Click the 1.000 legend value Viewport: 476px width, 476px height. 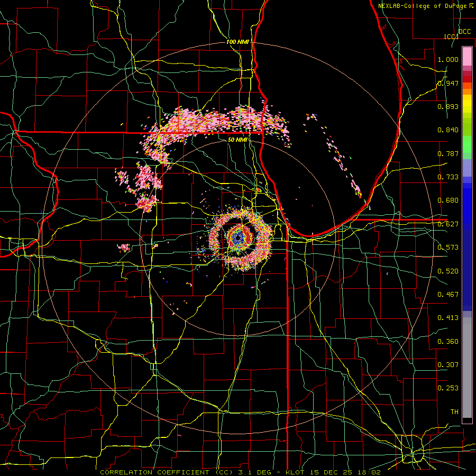pos(448,59)
